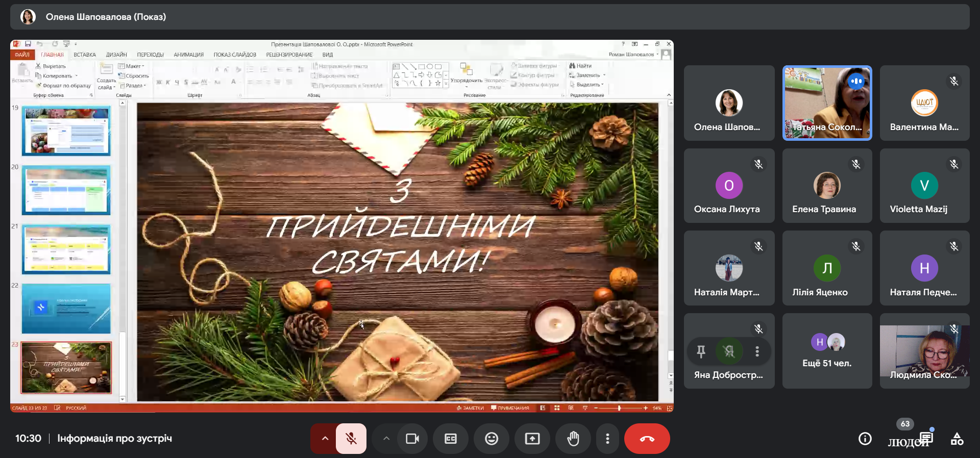Viewport: 980px width, 458px height.
Task: Click Інформація про зустріч label
Action: coord(114,439)
